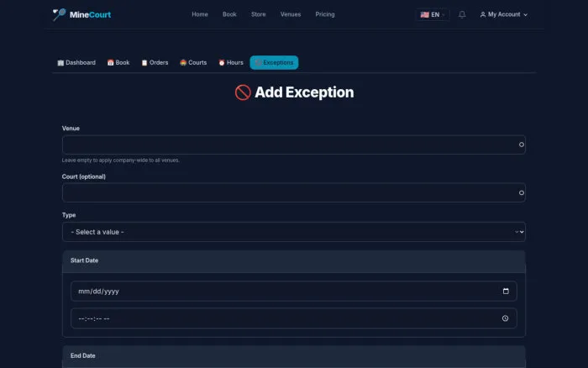Open the Store page
588x368 pixels.
(x=259, y=14)
